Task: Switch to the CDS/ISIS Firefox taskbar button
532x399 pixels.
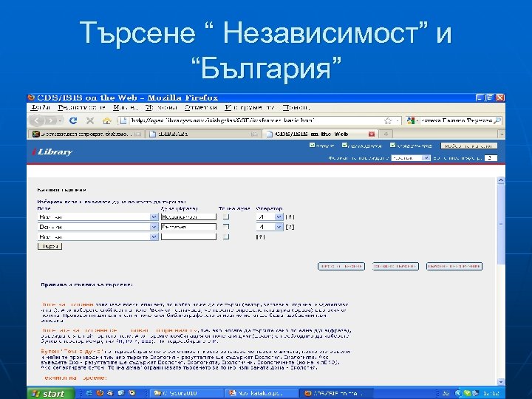Action: [x=335, y=394]
